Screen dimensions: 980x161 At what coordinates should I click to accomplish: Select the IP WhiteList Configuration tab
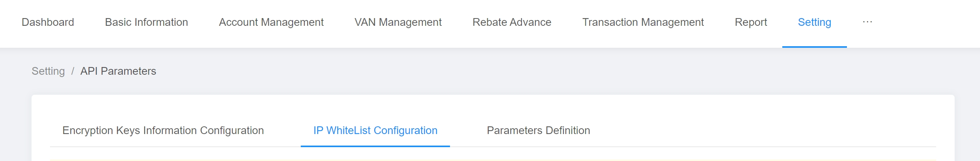click(x=375, y=130)
